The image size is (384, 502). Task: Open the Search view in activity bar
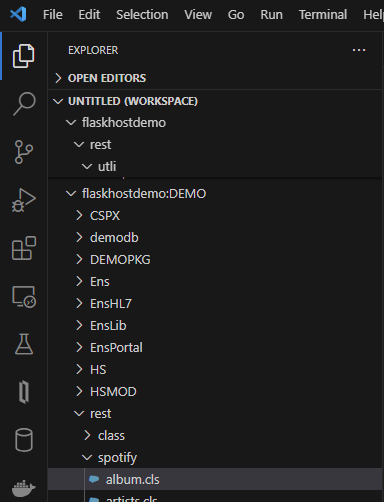point(24,104)
